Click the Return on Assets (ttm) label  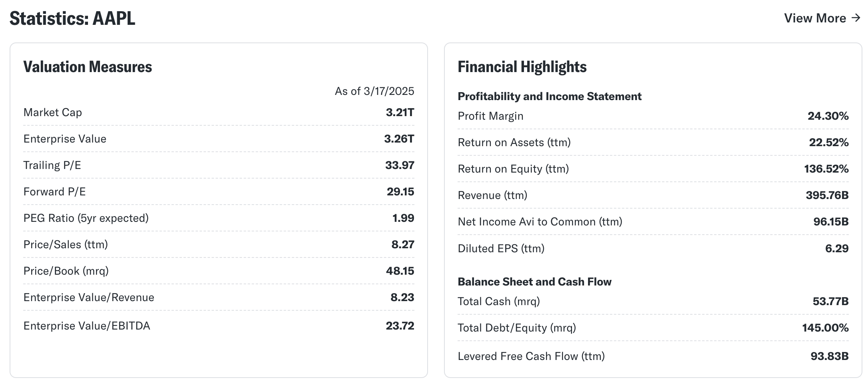click(514, 143)
